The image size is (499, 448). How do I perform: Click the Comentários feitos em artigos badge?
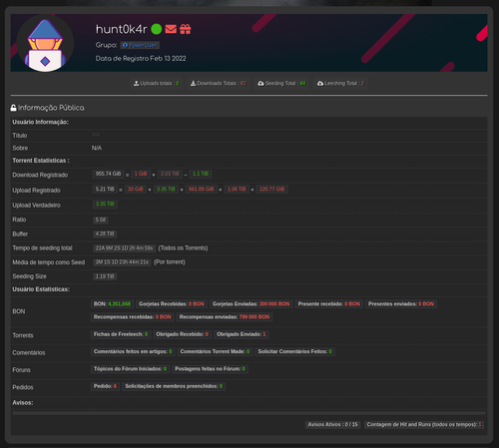[x=133, y=351]
